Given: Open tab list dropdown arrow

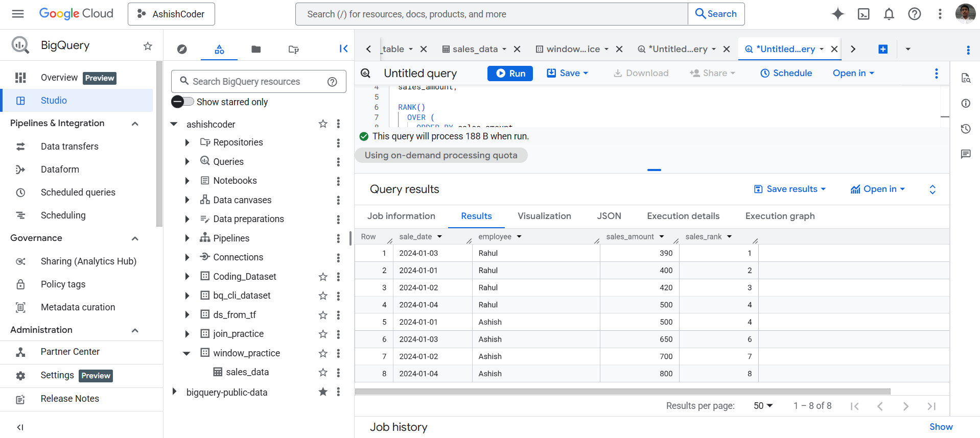Looking at the screenshot, I should tap(908, 49).
